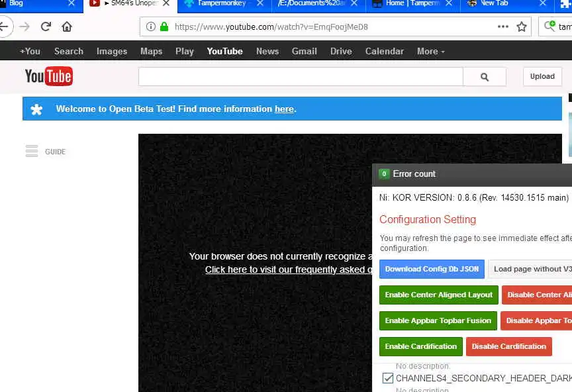The height and width of the screenshot is (392, 572).
Task: Expand the More dropdown in Google bar
Action: (x=431, y=52)
